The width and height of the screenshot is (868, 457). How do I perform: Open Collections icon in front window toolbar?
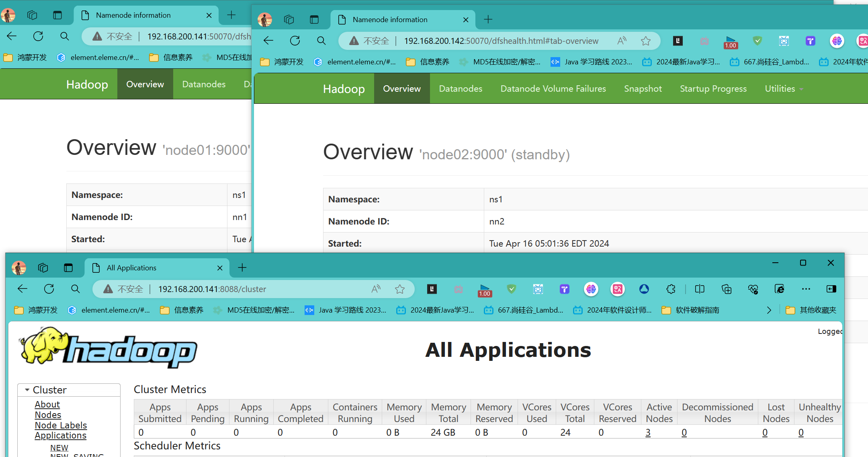[x=727, y=289]
